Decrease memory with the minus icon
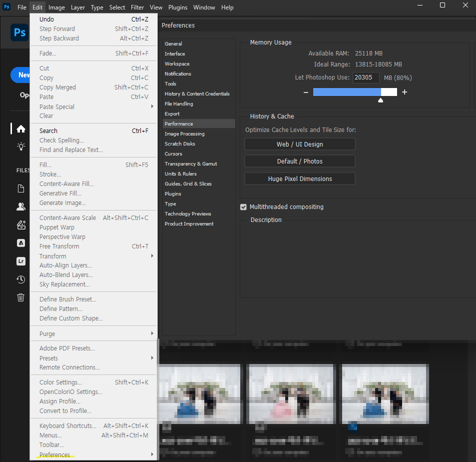476x462 pixels. [x=306, y=92]
